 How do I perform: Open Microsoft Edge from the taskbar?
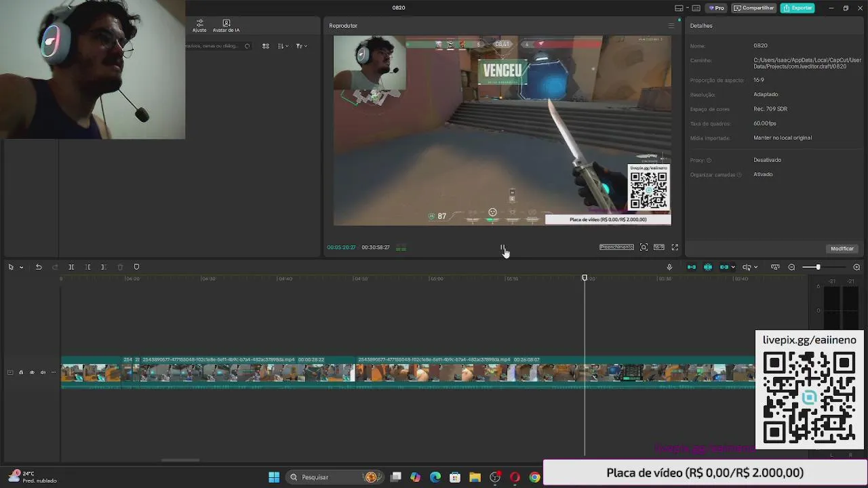pos(435,477)
